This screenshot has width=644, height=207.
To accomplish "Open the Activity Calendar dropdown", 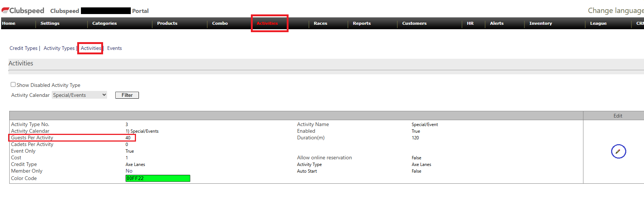I will [x=79, y=95].
